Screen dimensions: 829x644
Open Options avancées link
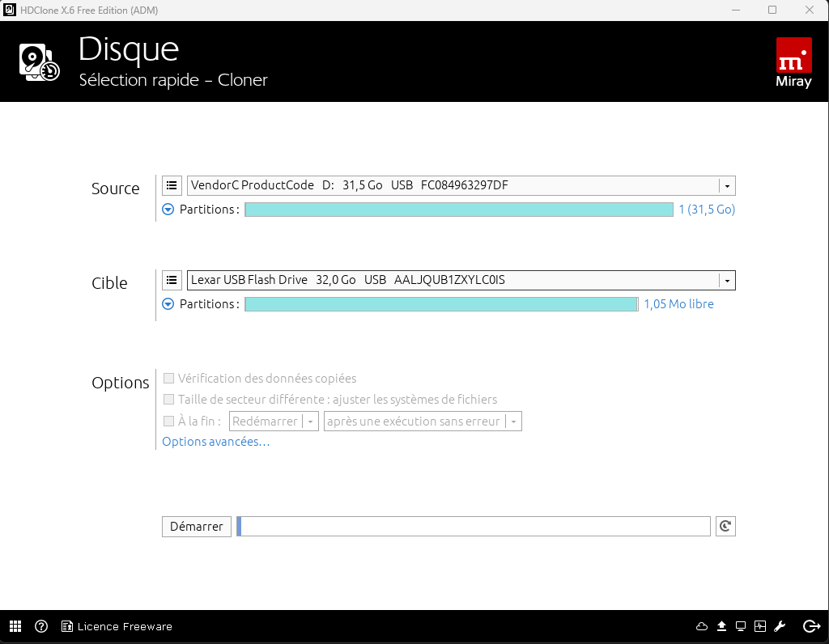(x=215, y=442)
